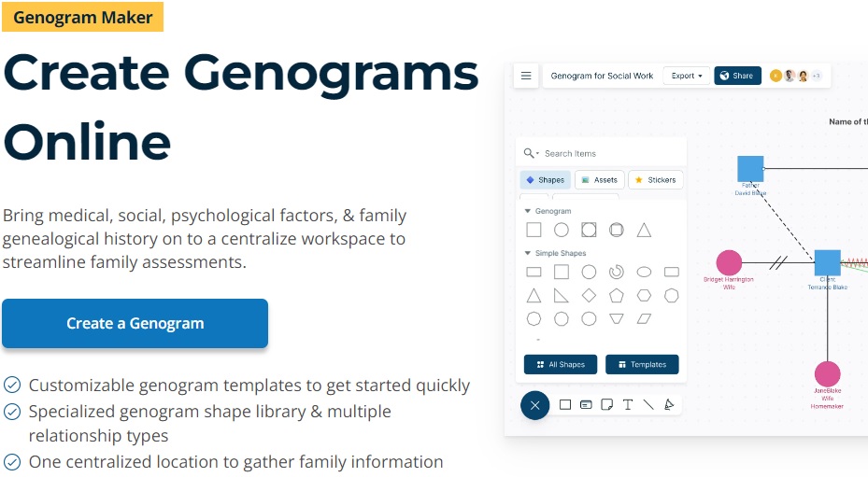Select the Text tool icon
868x477 pixels.
(x=628, y=405)
